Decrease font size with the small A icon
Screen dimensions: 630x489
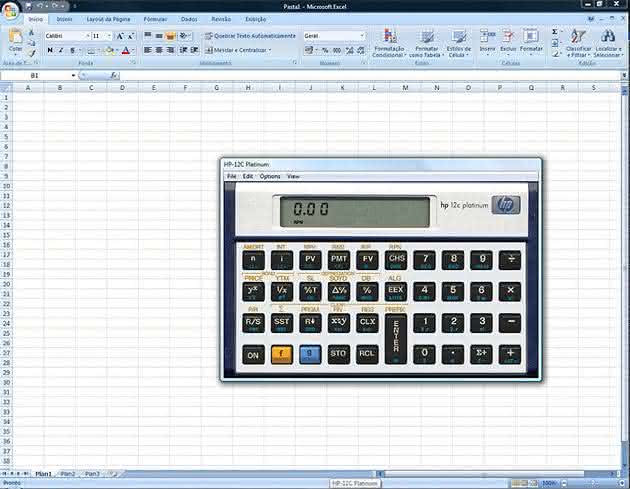pos(131,36)
